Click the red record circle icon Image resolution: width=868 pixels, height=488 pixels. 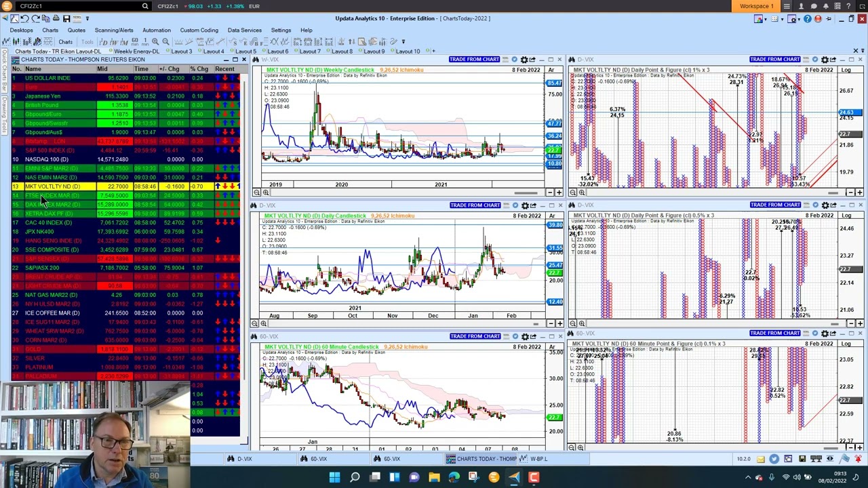tap(818, 19)
